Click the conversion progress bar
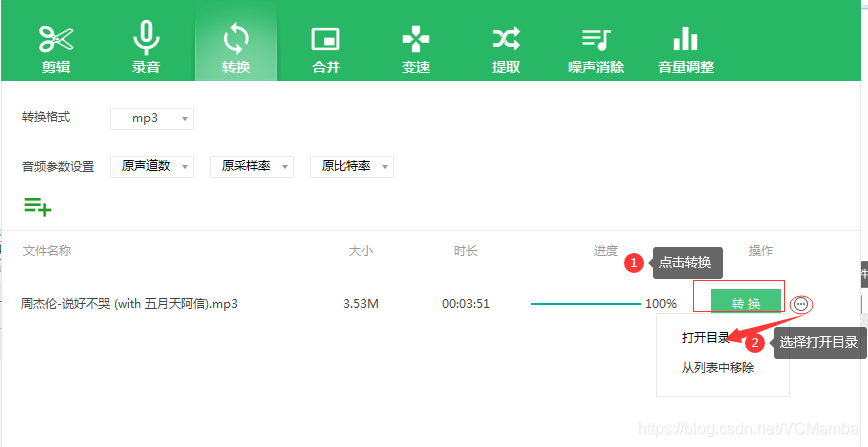Image resolution: width=868 pixels, height=447 pixels. point(585,304)
